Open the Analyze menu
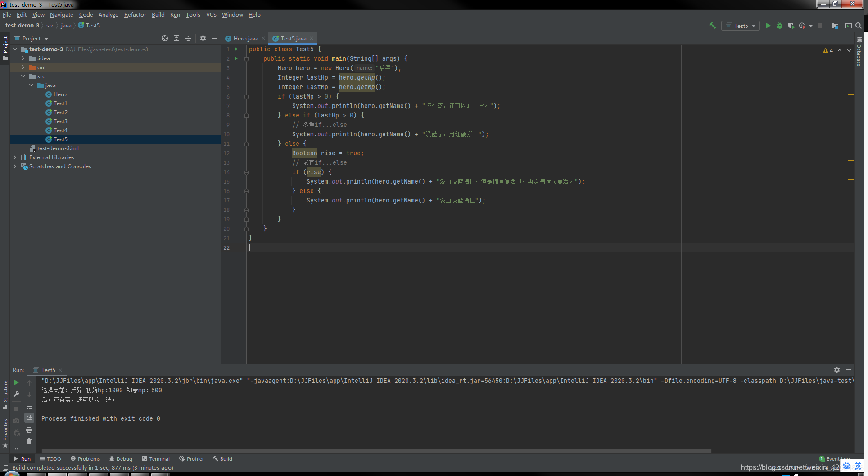This screenshot has height=476, width=868. tap(108, 14)
